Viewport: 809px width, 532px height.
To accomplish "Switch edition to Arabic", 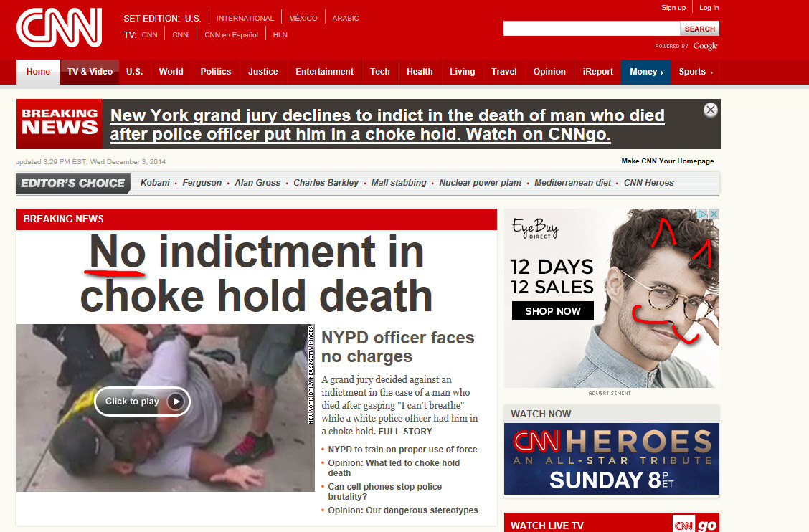I will click(346, 18).
